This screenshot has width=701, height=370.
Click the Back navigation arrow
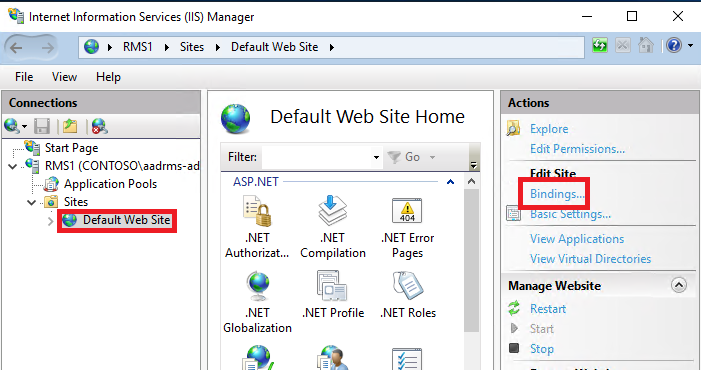16,47
